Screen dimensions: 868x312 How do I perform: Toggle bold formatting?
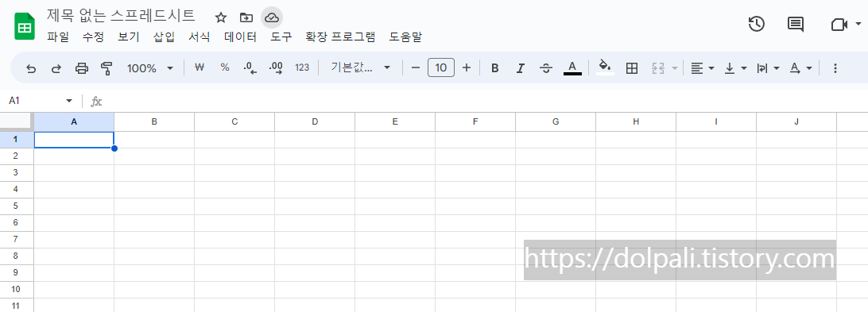[x=495, y=68]
